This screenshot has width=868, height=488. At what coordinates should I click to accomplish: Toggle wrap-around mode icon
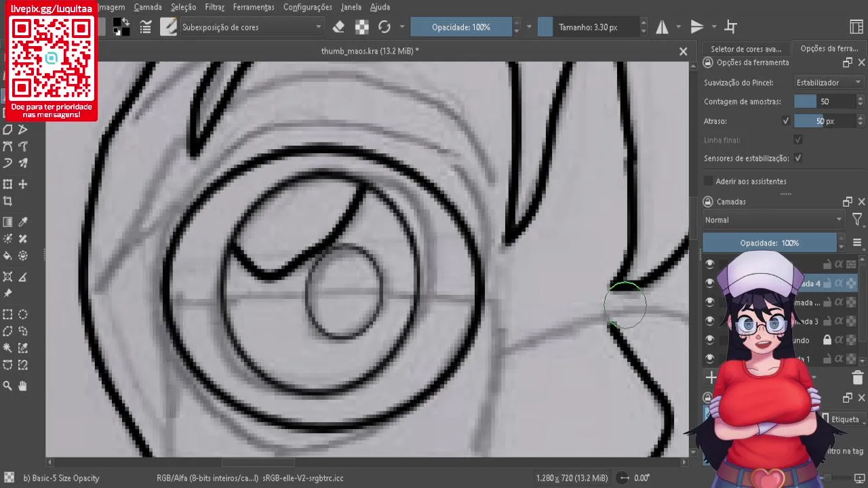point(731,27)
